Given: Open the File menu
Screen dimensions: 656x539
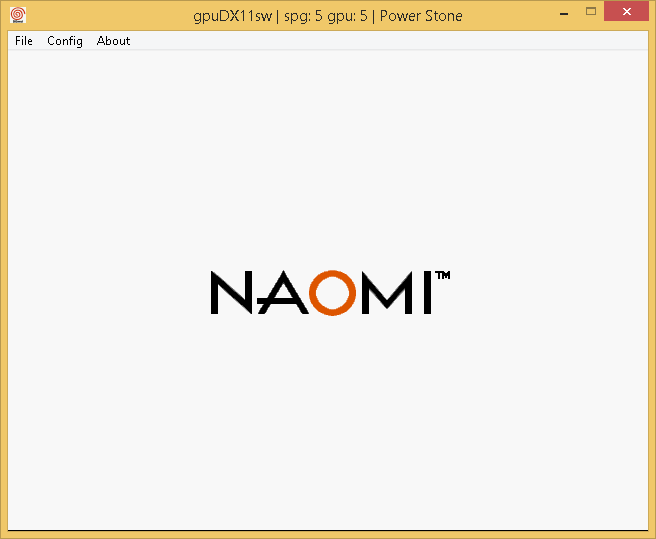Looking at the screenshot, I should coord(24,41).
